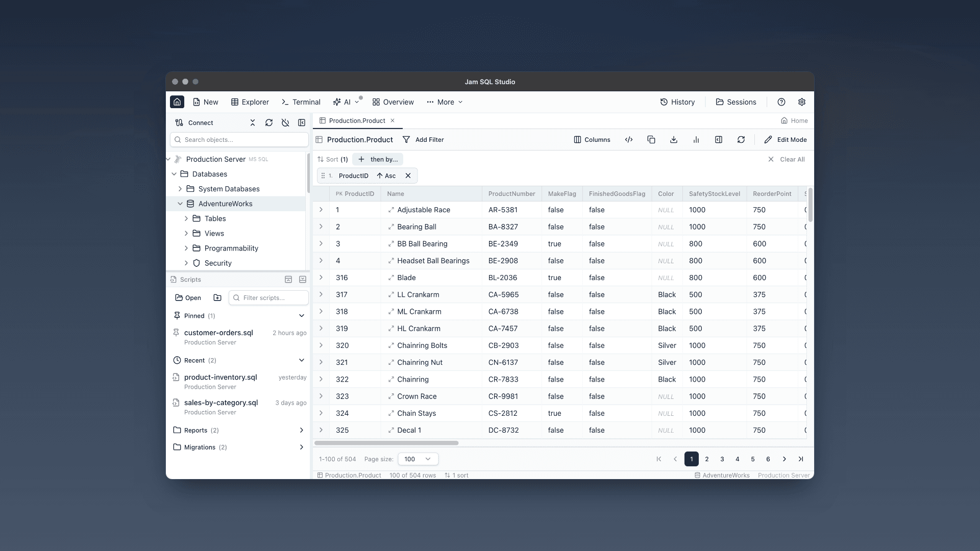Switch to the Overview tab
Screen dimensions: 980x551
coord(393,102)
